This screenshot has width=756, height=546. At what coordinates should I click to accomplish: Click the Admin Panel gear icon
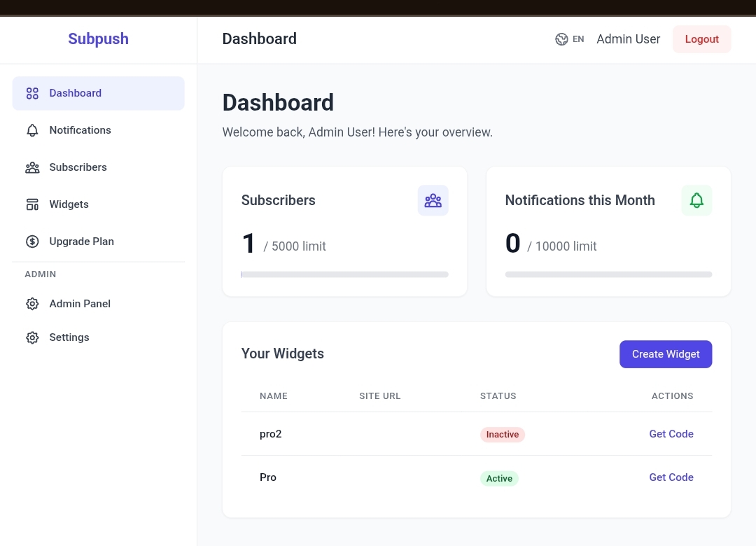point(32,304)
